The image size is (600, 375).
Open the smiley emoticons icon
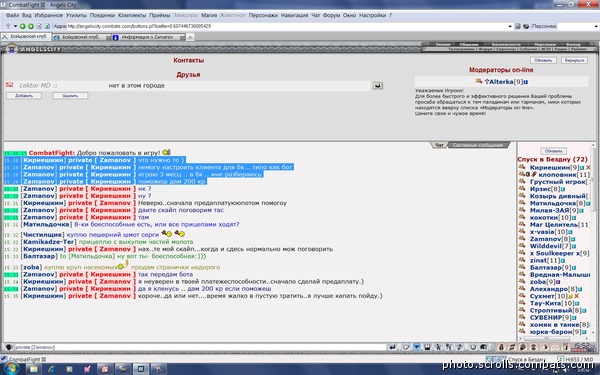pos(473,347)
